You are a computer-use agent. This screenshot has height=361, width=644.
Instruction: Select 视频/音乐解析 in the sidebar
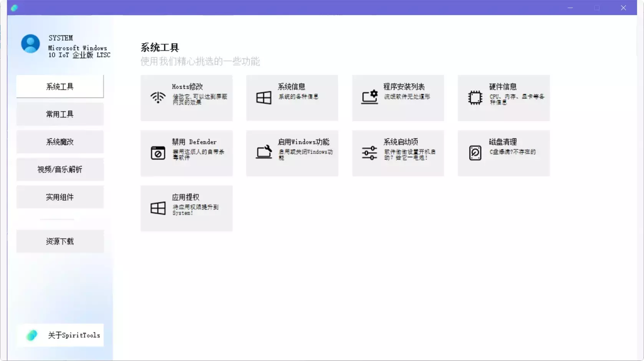pyautogui.click(x=60, y=169)
